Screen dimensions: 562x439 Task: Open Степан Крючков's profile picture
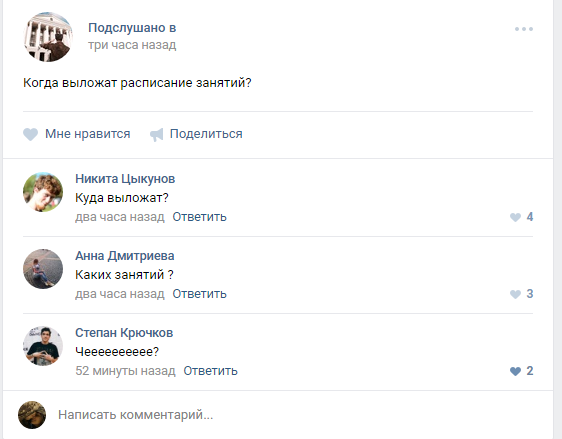pyautogui.click(x=43, y=346)
